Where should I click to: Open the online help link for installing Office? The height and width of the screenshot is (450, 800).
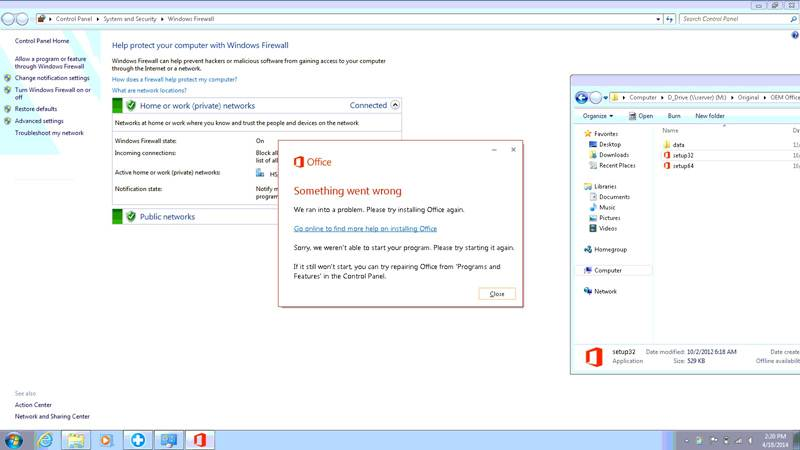365,229
